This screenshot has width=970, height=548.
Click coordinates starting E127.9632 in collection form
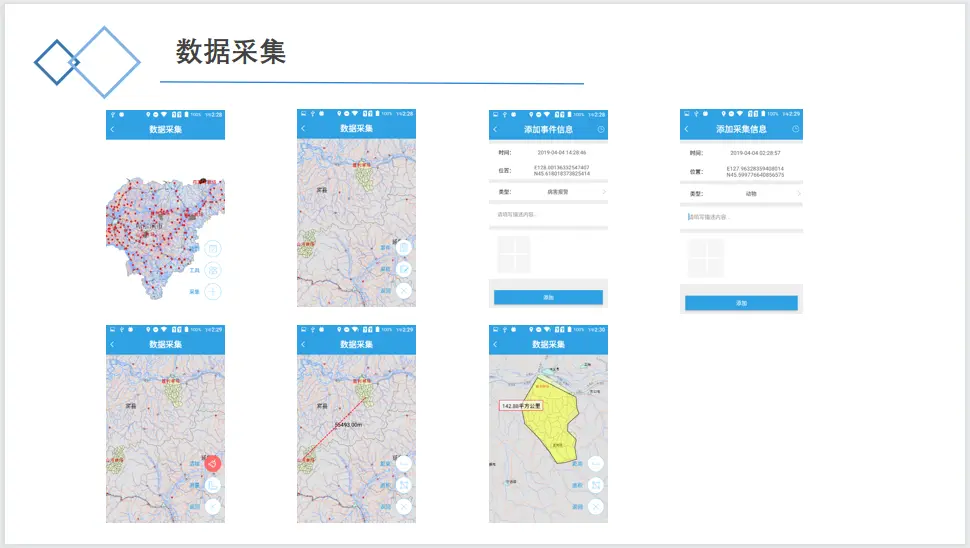(755, 172)
